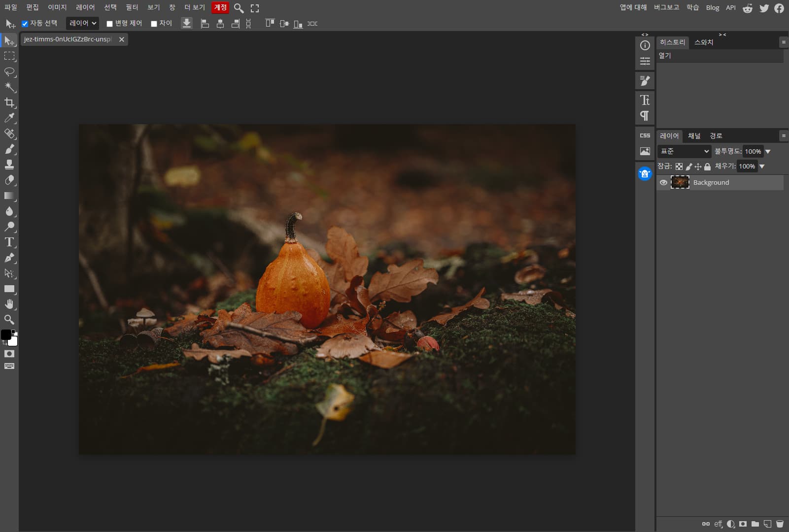
Task: Open the blend mode 표준 dropdown
Action: tap(685, 151)
